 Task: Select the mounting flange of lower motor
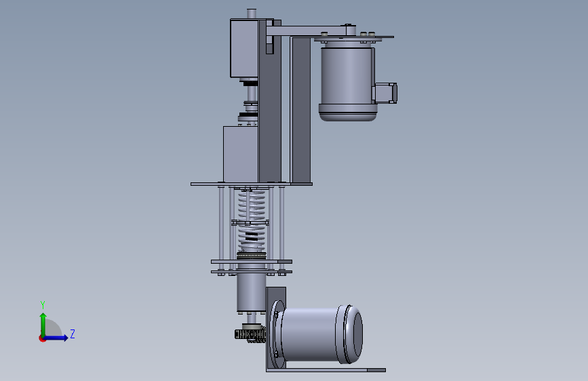tap(277, 334)
